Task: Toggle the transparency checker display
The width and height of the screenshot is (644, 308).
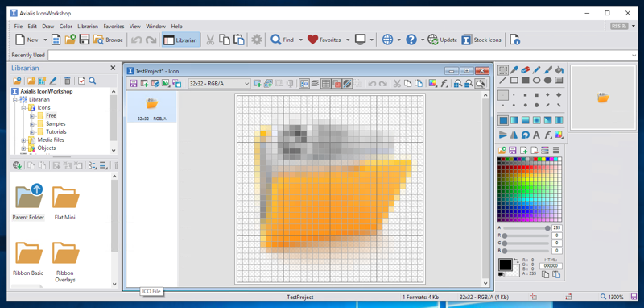Action: (x=347, y=84)
